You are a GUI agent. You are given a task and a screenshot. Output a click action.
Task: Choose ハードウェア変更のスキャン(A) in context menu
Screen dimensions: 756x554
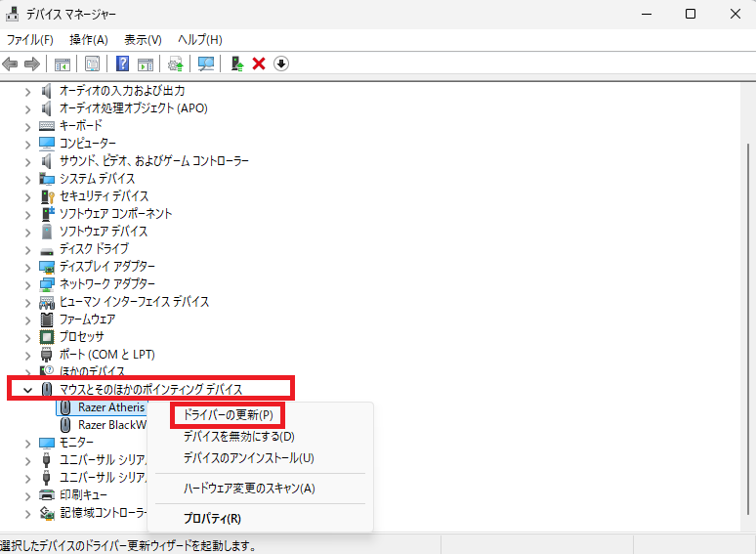pos(249,489)
